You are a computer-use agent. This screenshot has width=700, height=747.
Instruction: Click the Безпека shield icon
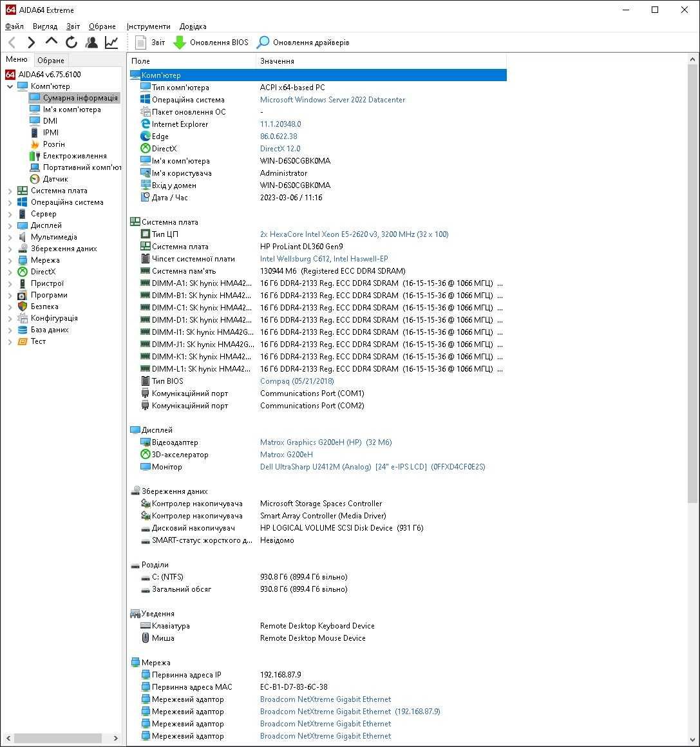(23, 307)
